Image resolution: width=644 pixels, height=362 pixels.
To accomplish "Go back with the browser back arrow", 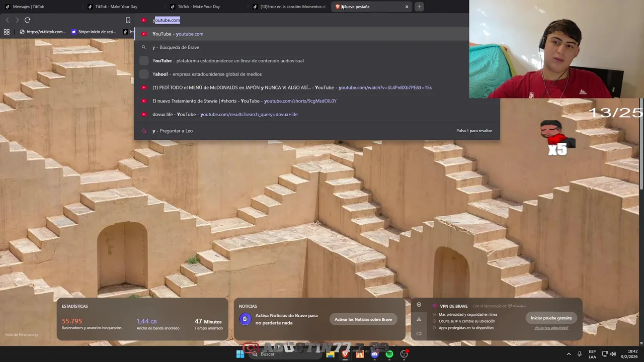I will point(7,20).
